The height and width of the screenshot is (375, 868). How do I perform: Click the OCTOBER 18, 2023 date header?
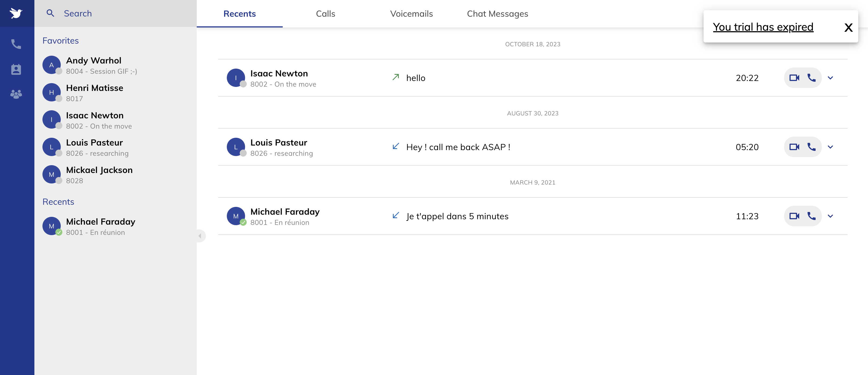(x=532, y=44)
